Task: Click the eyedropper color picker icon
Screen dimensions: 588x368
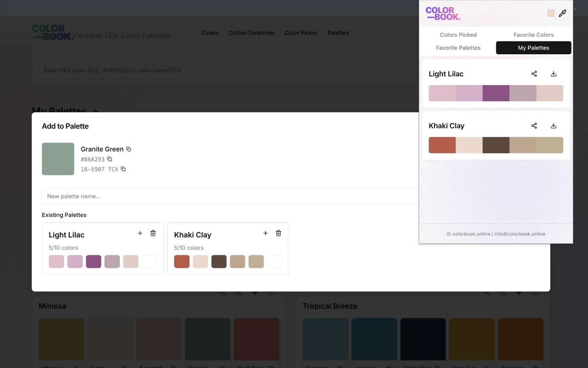Action: [x=562, y=13]
